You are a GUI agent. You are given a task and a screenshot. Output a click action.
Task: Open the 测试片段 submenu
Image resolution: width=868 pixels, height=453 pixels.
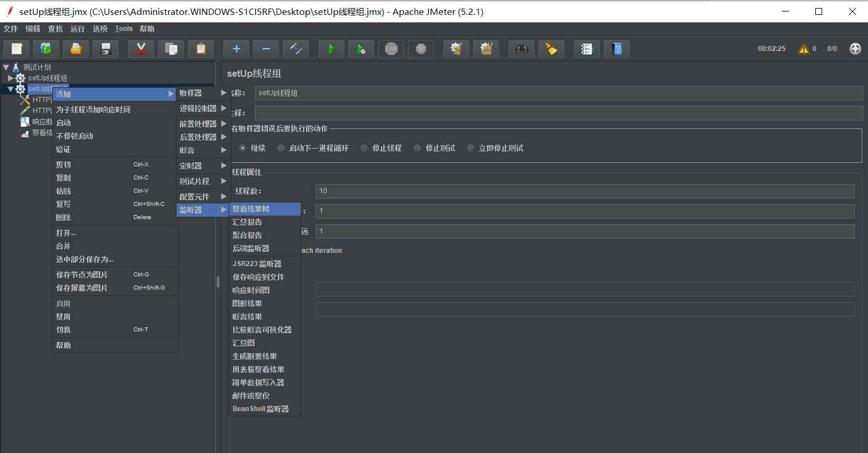click(x=203, y=181)
